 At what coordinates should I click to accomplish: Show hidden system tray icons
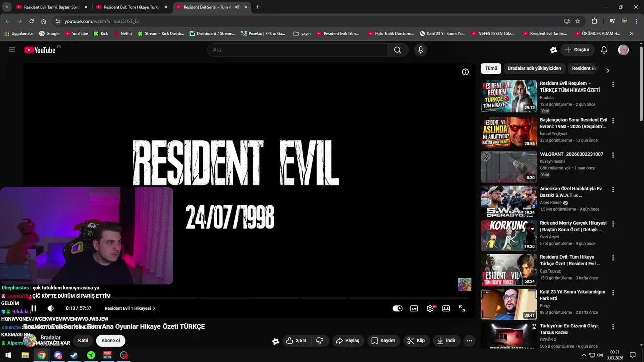tap(584, 355)
